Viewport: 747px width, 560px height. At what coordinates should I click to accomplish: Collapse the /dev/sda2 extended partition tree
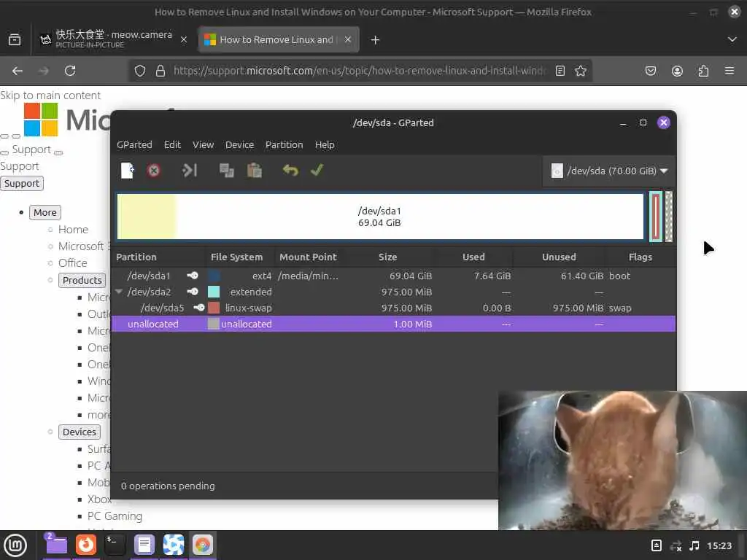point(119,292)
